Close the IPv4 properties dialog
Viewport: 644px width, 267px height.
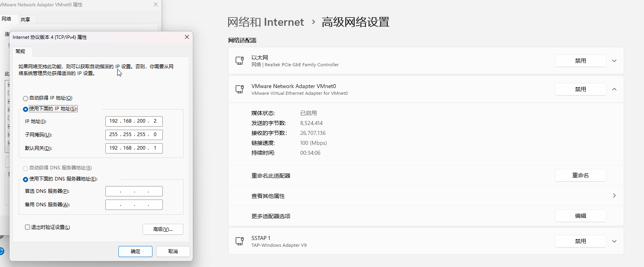click(187, 37)
